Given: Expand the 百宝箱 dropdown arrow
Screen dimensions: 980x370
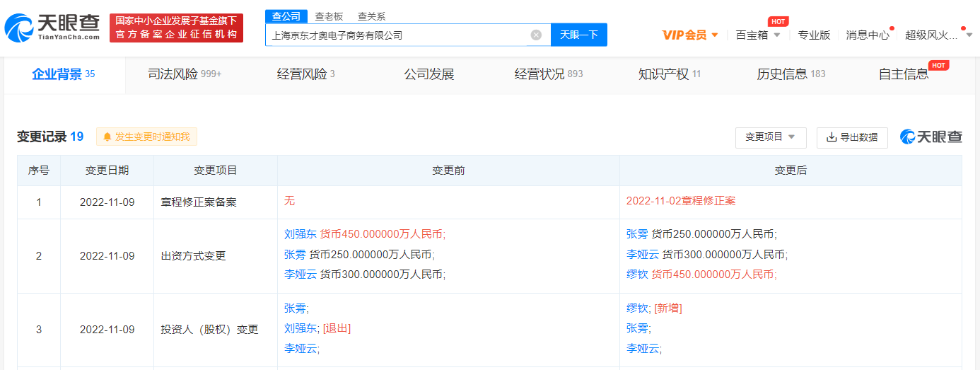Looking at the screenshot, I should click(777, 35).
